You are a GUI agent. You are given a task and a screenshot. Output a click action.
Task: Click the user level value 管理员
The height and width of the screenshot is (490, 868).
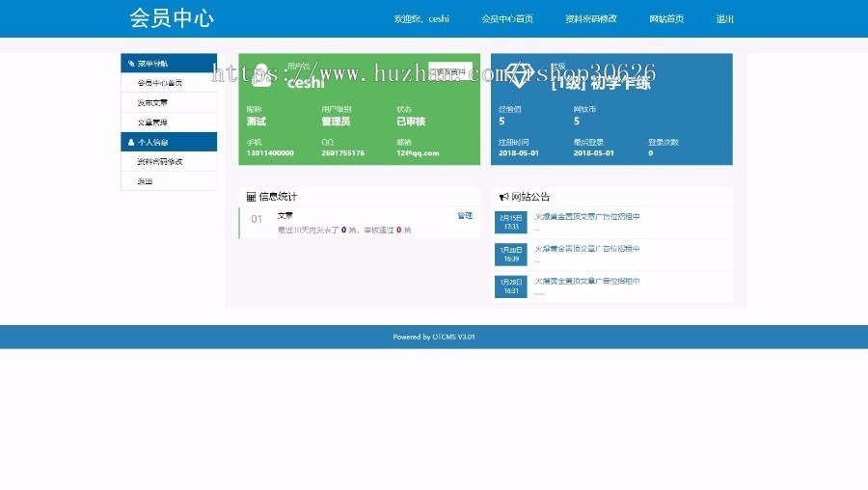point(336,122)
